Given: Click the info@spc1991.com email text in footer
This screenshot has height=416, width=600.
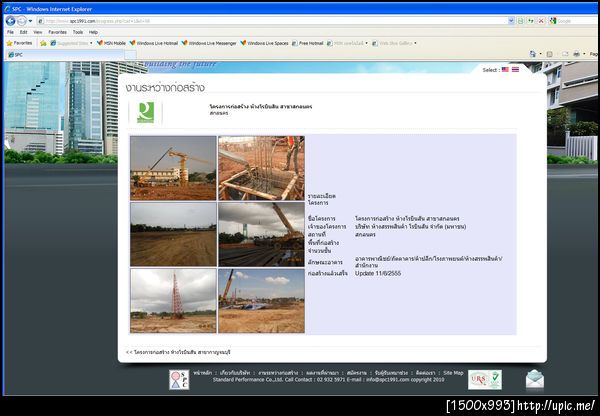Looking at the screenshot, I should 388,380.
